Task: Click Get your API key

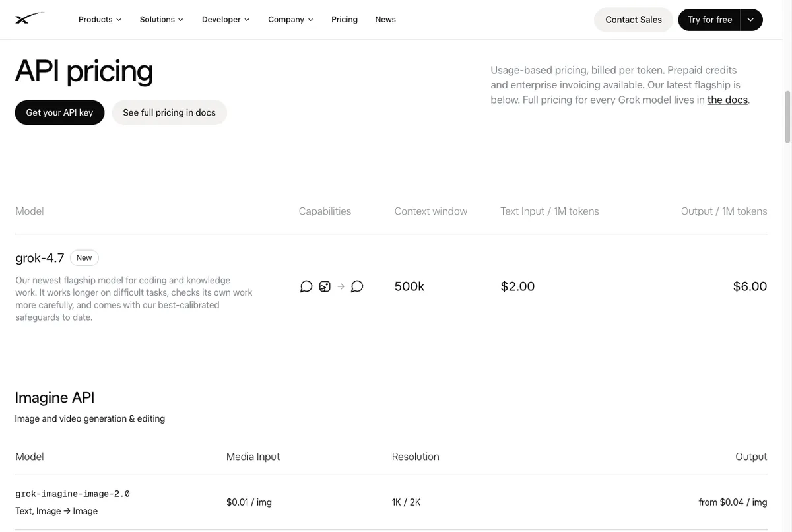Action: [x=59, y=113]
